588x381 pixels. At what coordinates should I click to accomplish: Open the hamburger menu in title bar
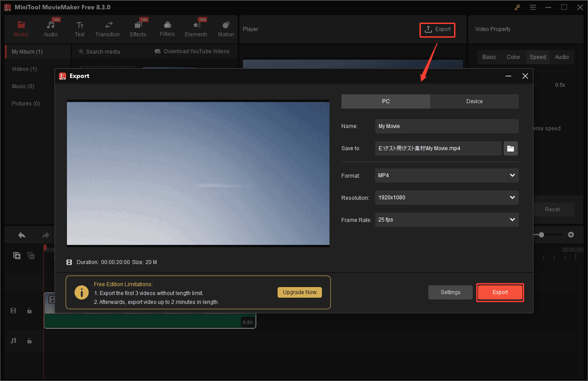(533, 7)
